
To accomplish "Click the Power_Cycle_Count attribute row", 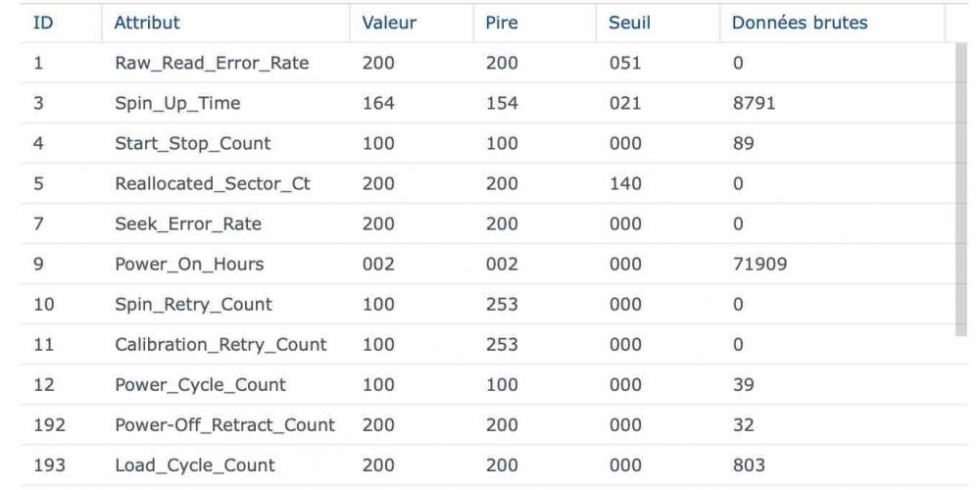I will [x=200, y=385].
